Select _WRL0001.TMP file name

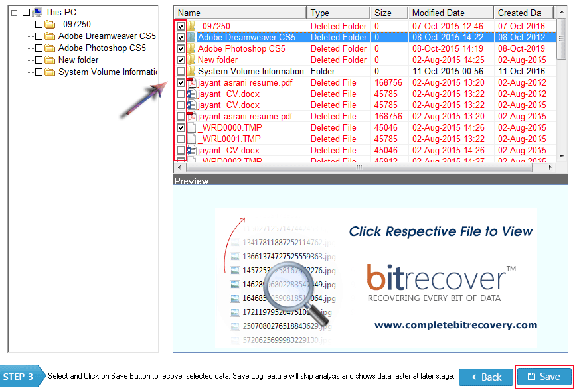pyautogui.click(x=229, y=139)
